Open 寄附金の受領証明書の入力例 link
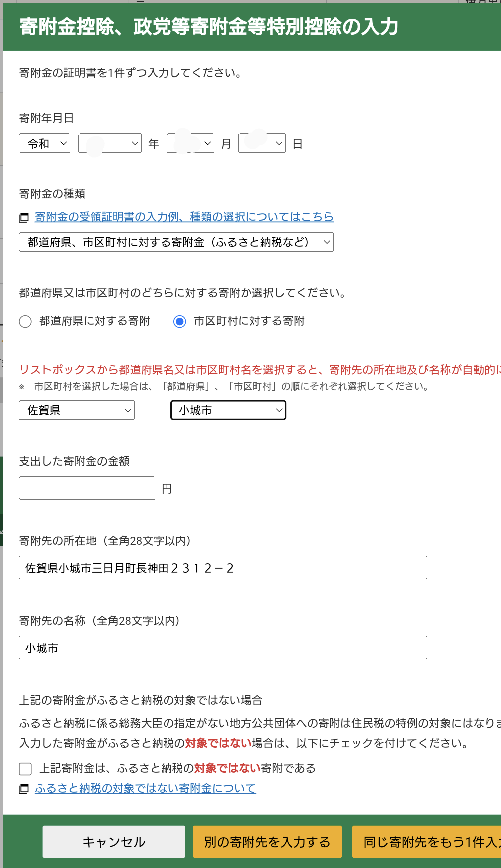The width and height of the screenshot is (501, 868). (184, 217)
